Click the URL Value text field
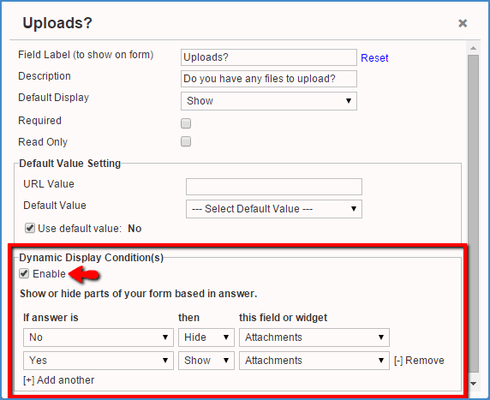Screen dimensions: 490x400 coord(274,186)
